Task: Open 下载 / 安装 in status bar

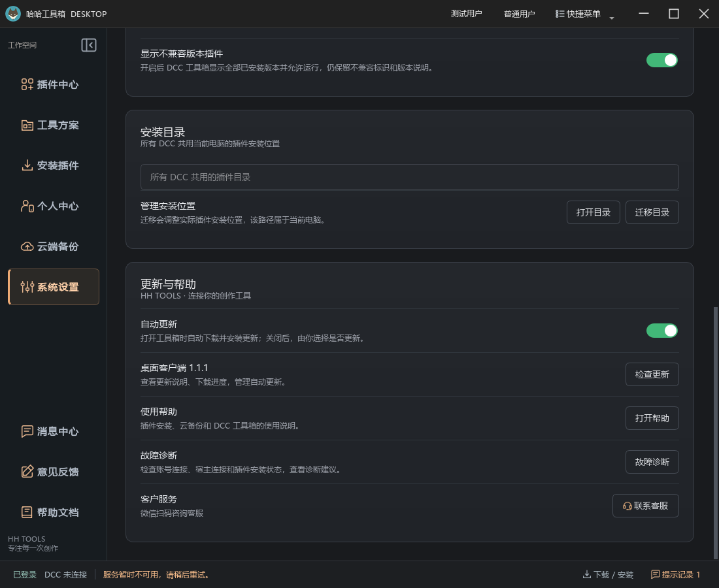Action: [608, 574]
